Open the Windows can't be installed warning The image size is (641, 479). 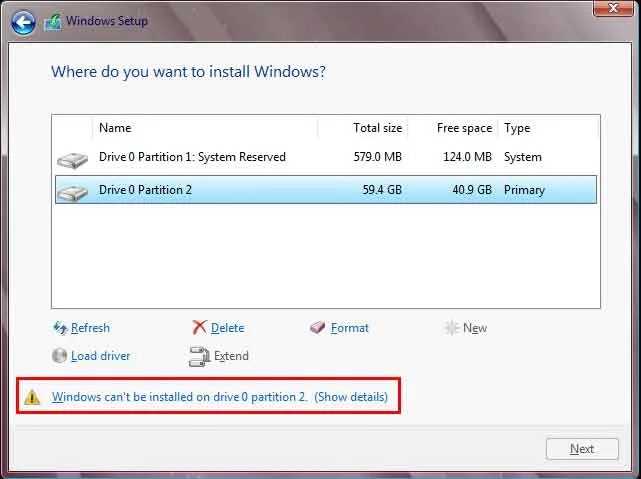click(x=220, y=397)
